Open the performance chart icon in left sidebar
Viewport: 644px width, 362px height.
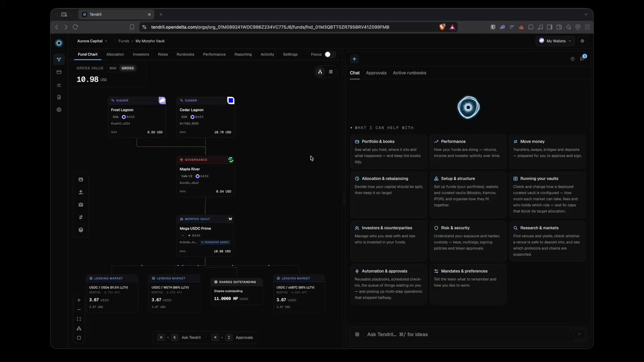click(x=59, y=85)
